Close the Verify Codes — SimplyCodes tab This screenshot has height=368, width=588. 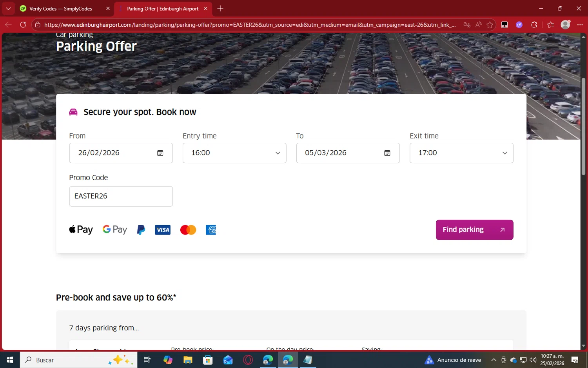(108, 9)
